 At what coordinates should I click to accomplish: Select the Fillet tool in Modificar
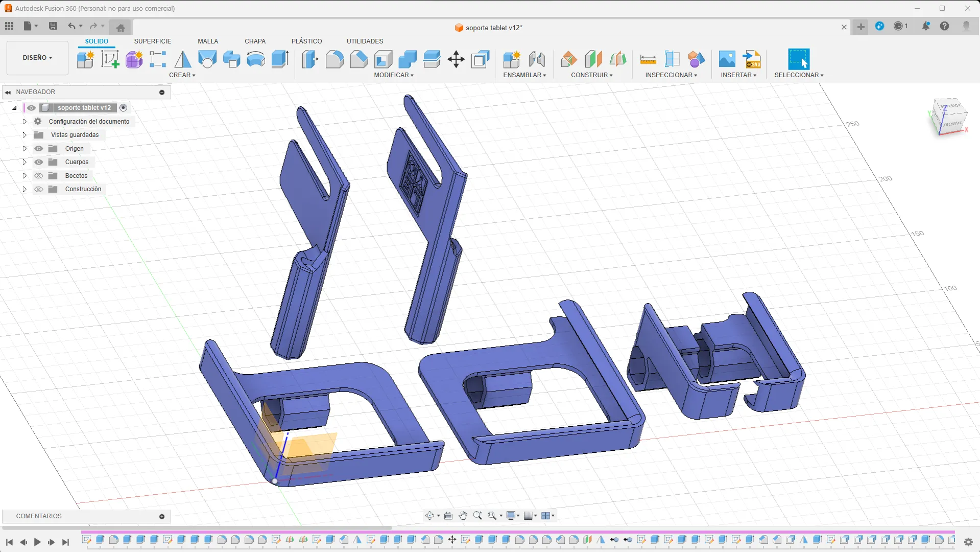coord(334,59)
